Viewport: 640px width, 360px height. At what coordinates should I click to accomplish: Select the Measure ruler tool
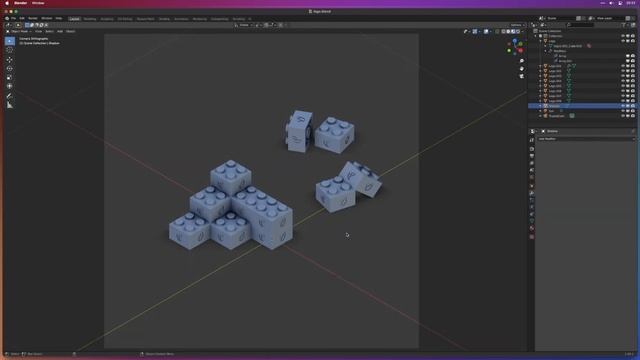tap(10, 105)
